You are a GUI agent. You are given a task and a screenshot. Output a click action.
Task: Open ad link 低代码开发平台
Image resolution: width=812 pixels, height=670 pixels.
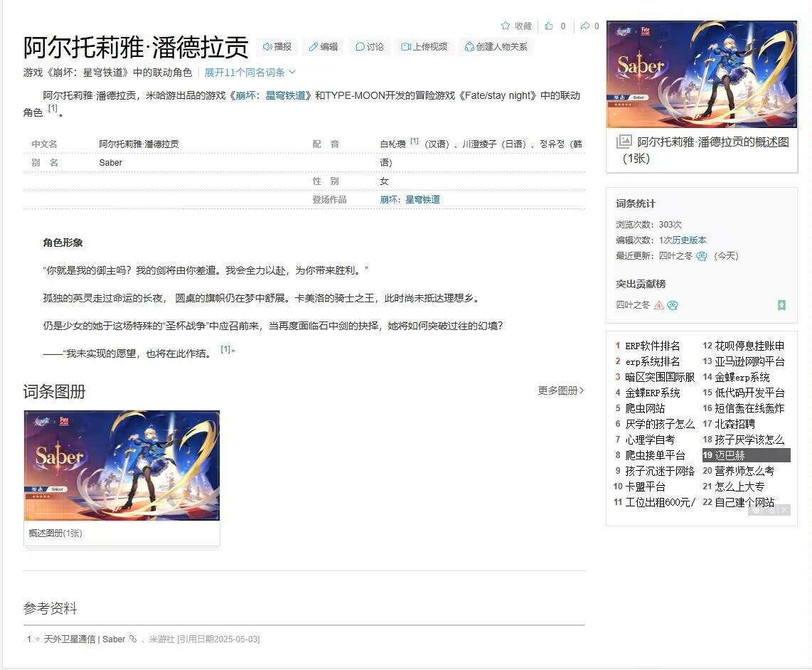pyautogui.click(x=749, y=393)
